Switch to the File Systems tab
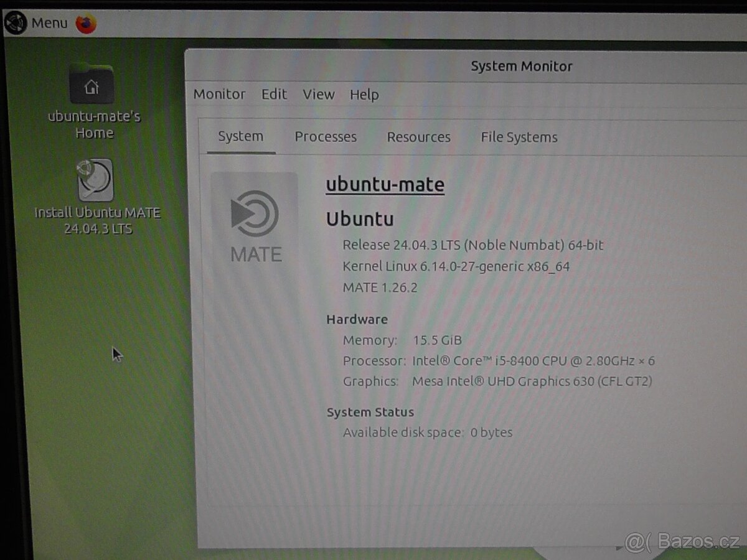Image resolution: width=747 pixels, height=560 pixels. coord(519,137)
